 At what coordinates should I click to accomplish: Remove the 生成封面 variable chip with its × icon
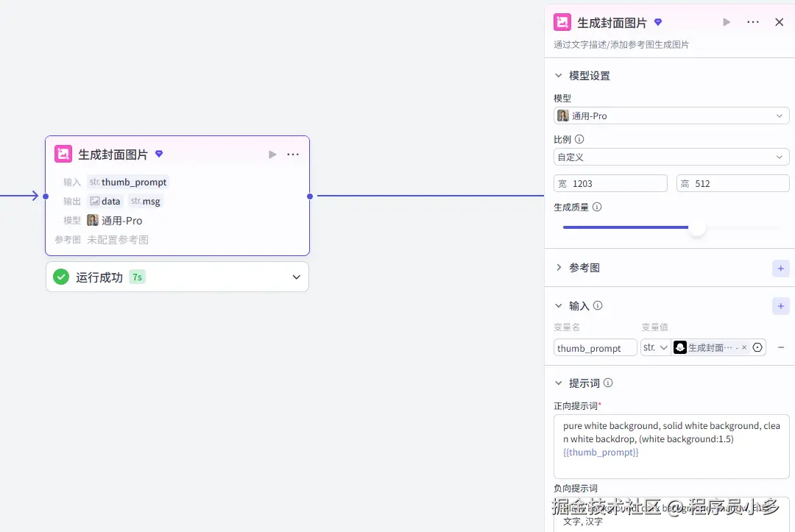[744, 347]
